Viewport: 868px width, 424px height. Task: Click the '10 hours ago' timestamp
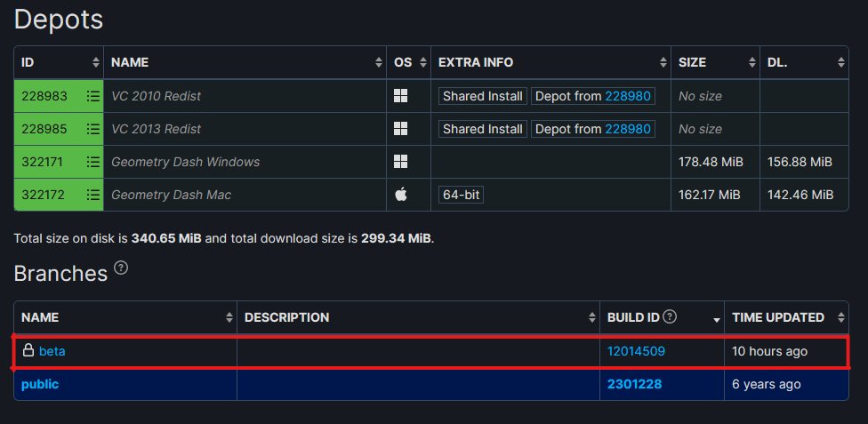(769, 351)
